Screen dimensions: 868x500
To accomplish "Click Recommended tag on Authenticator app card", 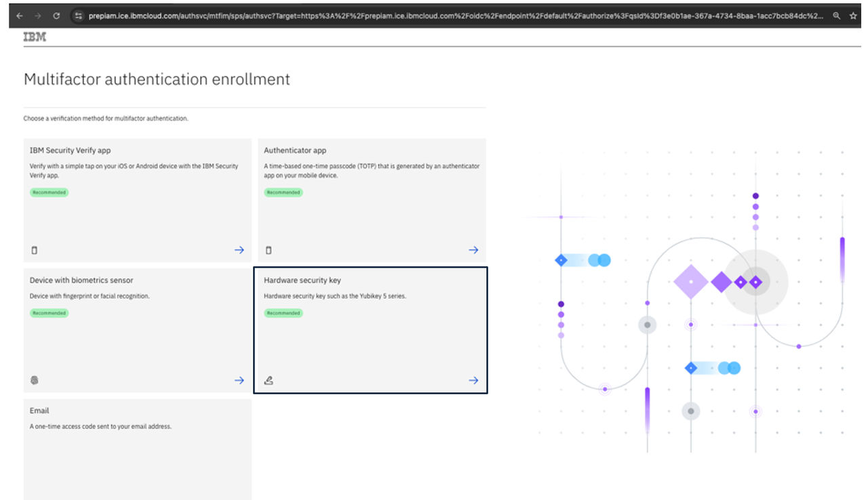I will (x=283, y=192).
